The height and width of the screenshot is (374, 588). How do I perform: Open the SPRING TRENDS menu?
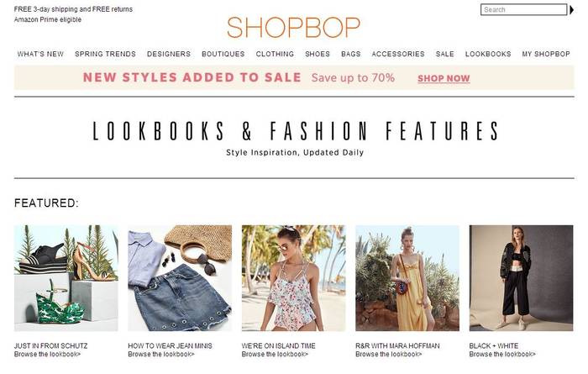[x=105, y=54]
